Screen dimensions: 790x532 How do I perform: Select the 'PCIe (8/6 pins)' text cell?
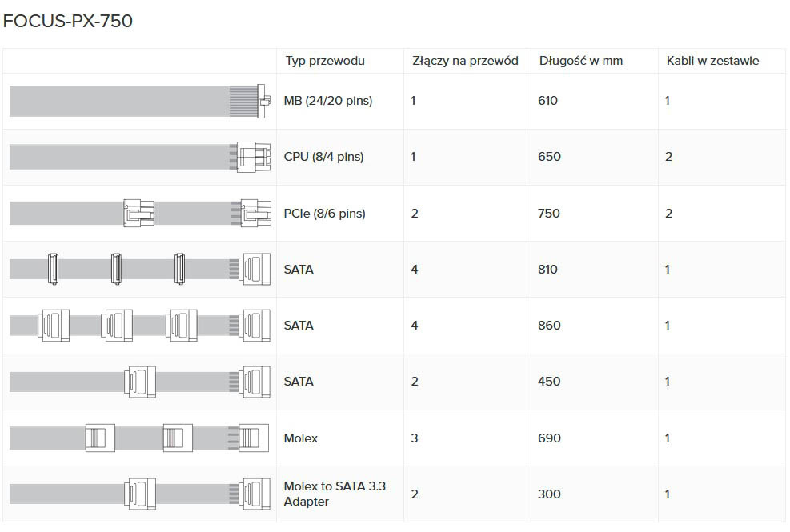pyautogui.click(x=324, y=214)
